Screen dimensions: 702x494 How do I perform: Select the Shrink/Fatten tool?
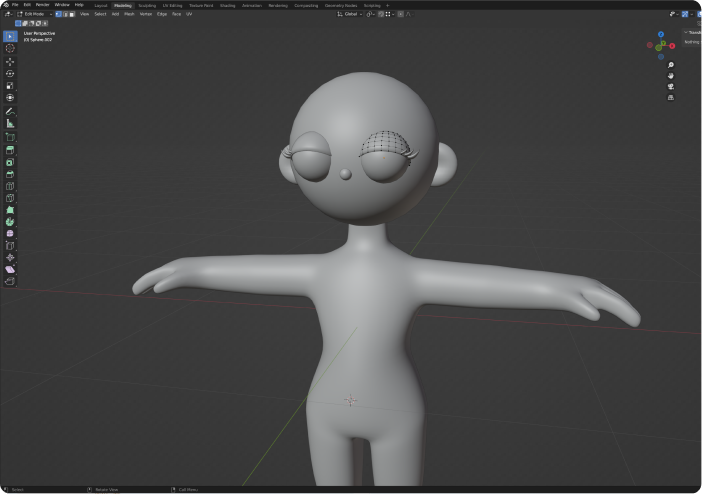coord(10,257)
